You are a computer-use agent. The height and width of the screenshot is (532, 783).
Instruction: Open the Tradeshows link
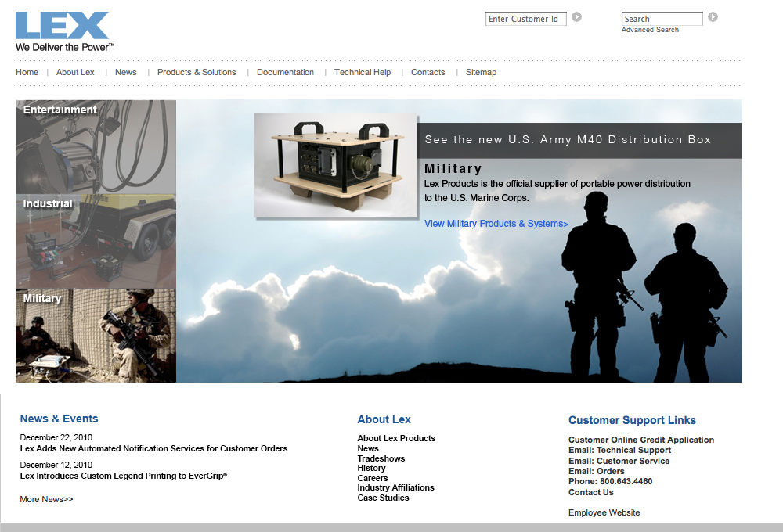pyautogui.click(x=381, y=458)
